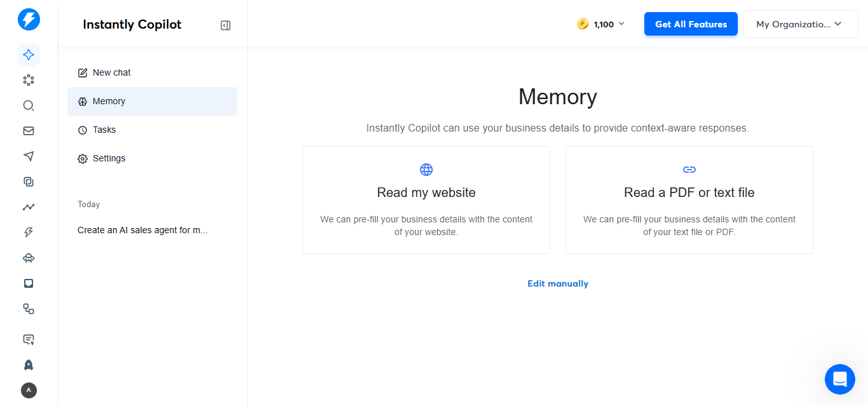Click the Get All Features button

[691, 24]
